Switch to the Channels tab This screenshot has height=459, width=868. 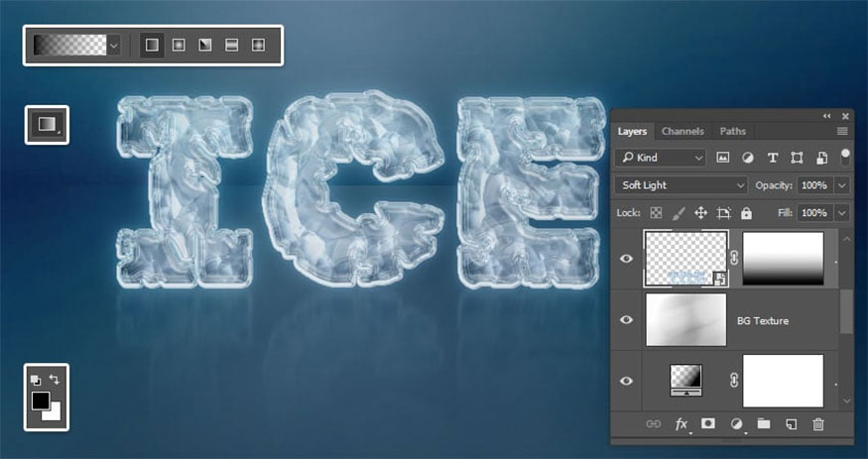(682, 132)
